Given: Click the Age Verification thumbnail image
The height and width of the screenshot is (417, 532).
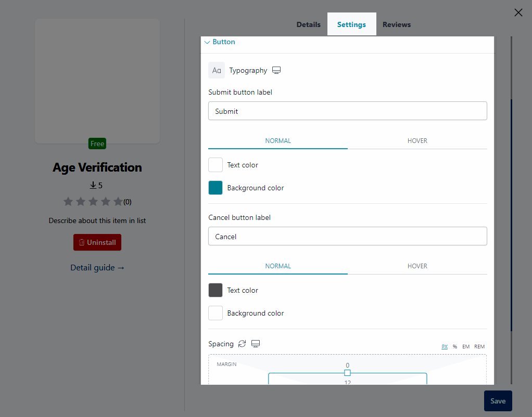Looking at the screenshot, I should [x=97, y=81].
